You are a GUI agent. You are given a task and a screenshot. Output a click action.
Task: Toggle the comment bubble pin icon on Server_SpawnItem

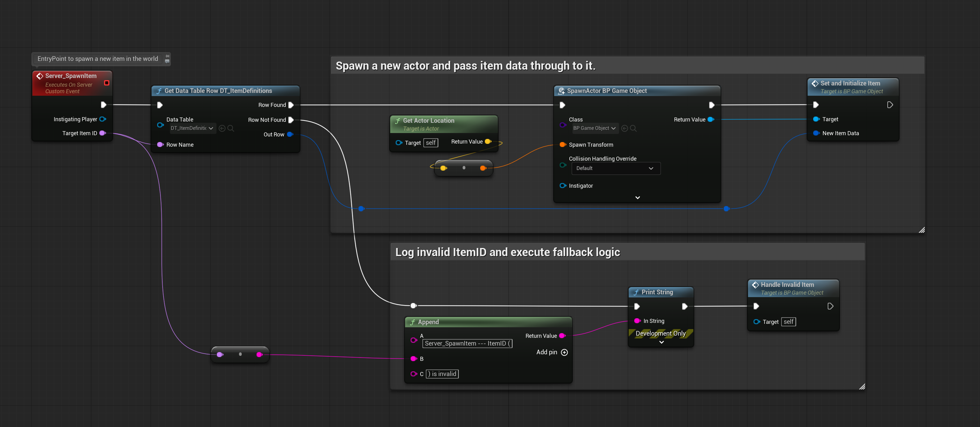tap(167, 56)
